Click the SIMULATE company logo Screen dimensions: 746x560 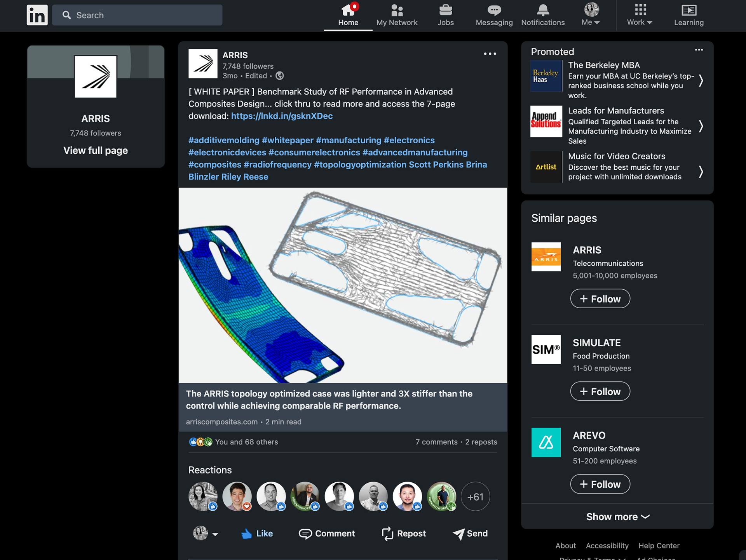(546, 350)
